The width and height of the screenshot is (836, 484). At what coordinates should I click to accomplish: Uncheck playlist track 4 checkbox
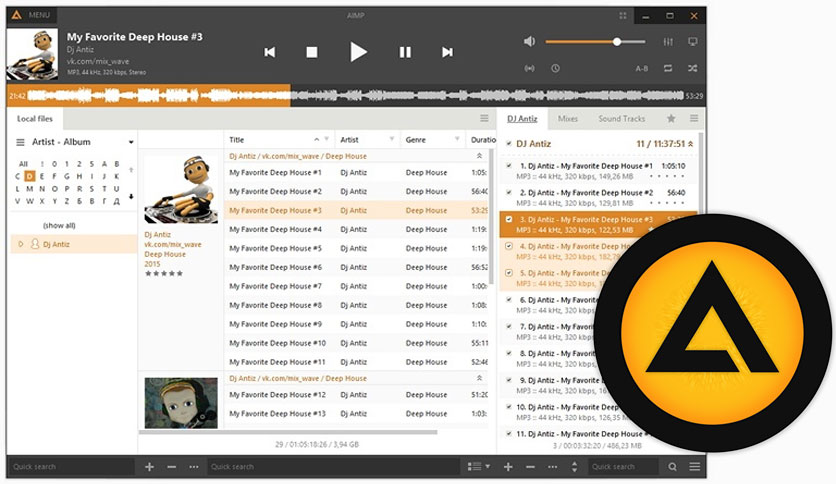509,246
